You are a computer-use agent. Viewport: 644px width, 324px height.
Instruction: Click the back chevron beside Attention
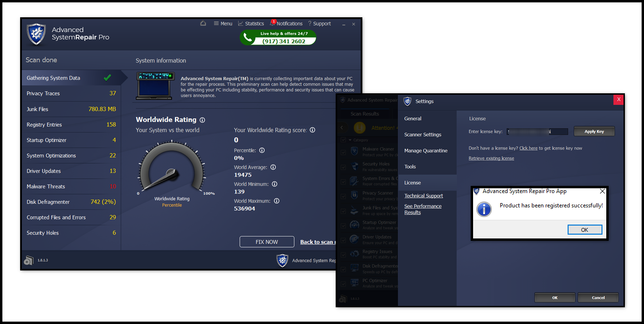point(342,128)
